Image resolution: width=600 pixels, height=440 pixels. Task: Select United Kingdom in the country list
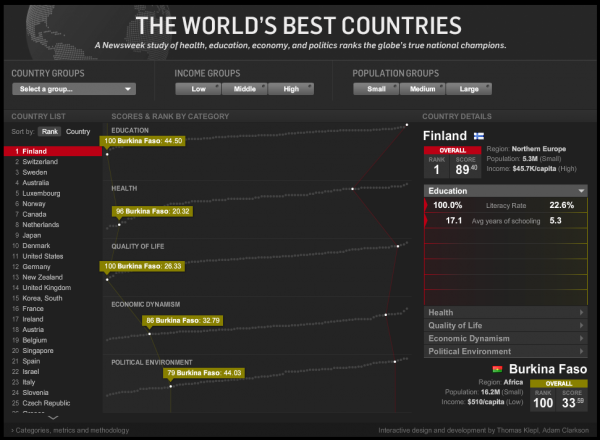pos(53,288)
